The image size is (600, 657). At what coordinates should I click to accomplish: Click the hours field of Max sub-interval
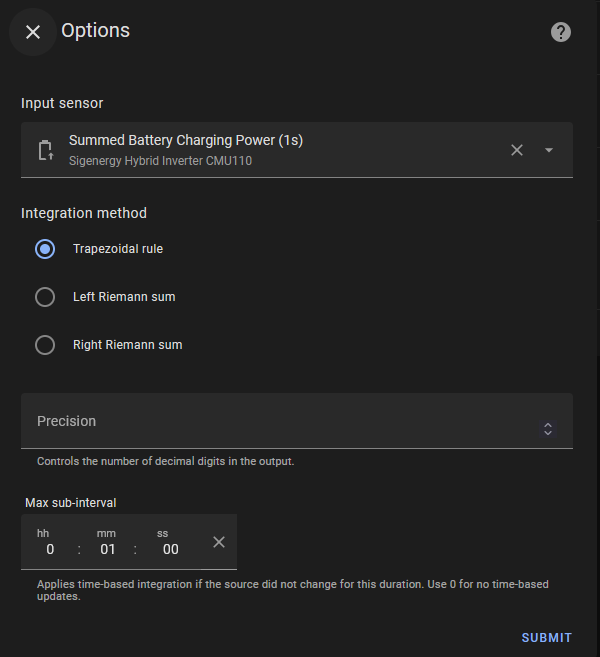[x=49, y=549]
